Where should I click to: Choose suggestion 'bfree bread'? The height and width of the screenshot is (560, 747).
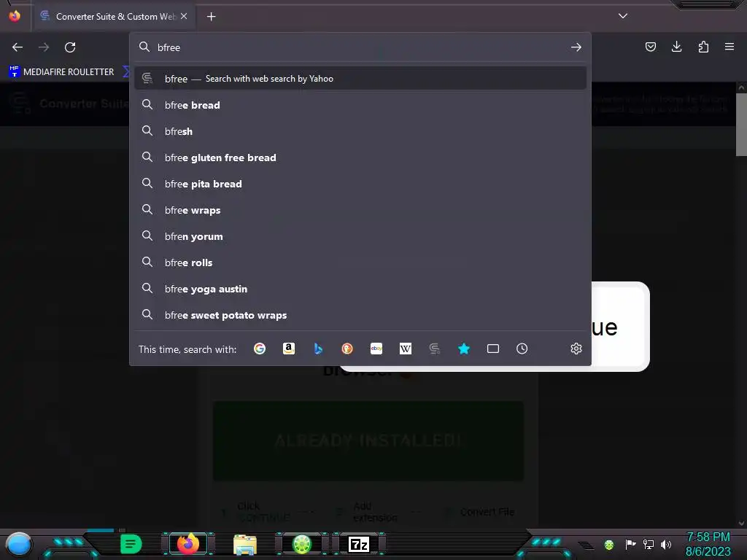point(360,105)
